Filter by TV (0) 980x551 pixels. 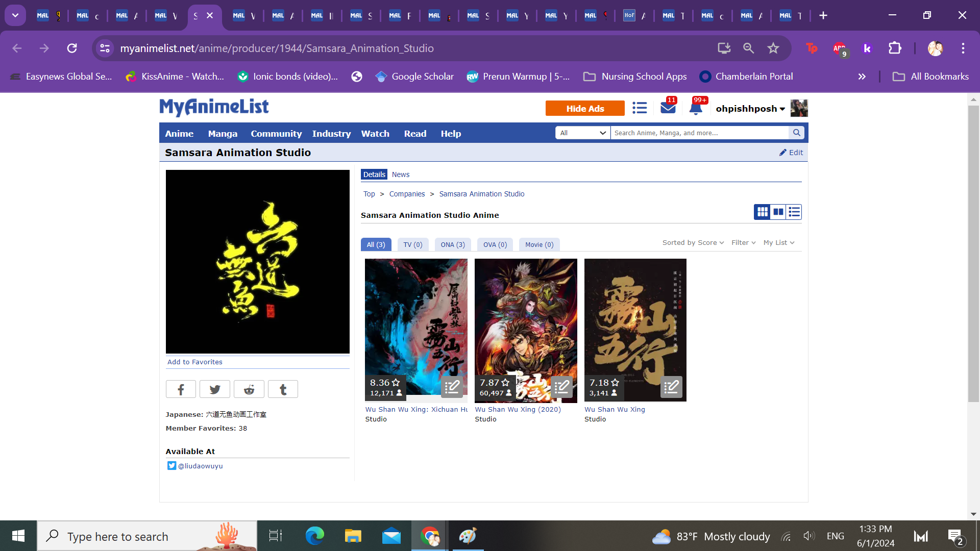[x=413, y=245]
